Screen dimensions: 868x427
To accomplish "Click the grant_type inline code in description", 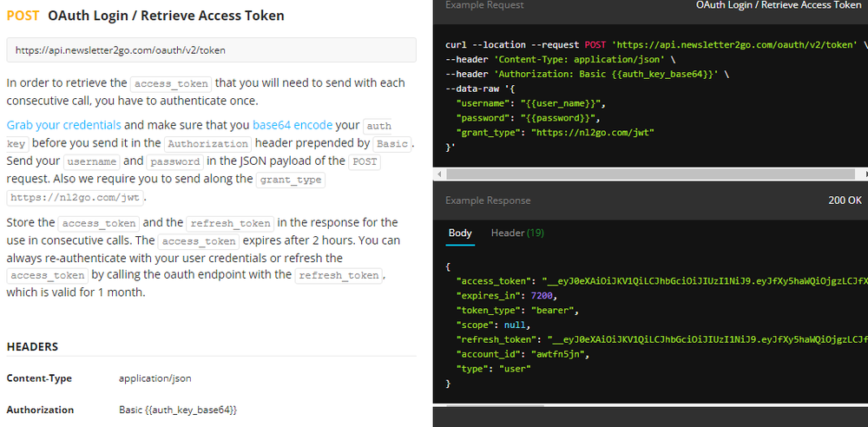I will pos(290,180).
